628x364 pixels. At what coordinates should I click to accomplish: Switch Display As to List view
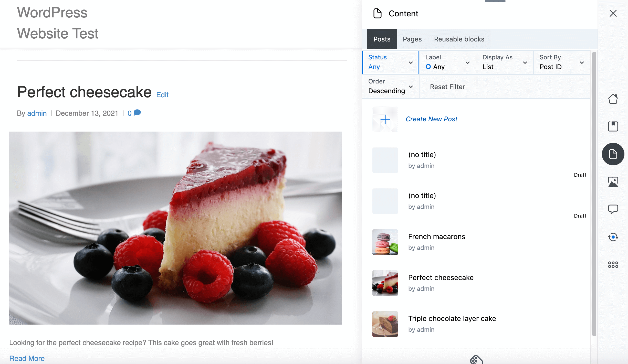[505, 62]
